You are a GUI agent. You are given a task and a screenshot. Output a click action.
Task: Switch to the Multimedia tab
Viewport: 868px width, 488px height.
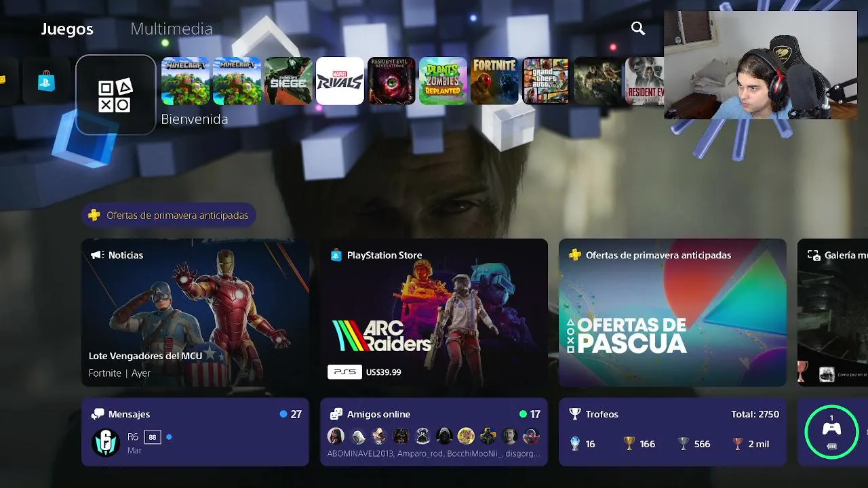[172, 28]
